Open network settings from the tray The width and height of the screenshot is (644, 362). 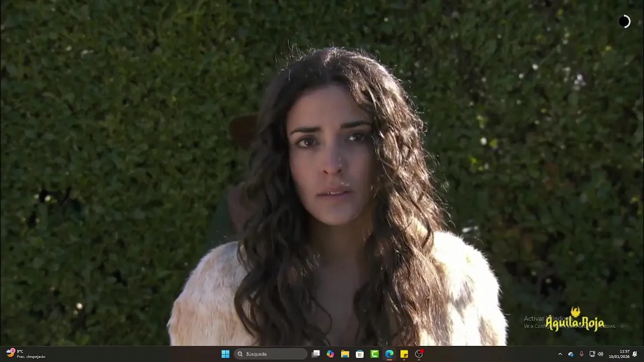[592, 354]
